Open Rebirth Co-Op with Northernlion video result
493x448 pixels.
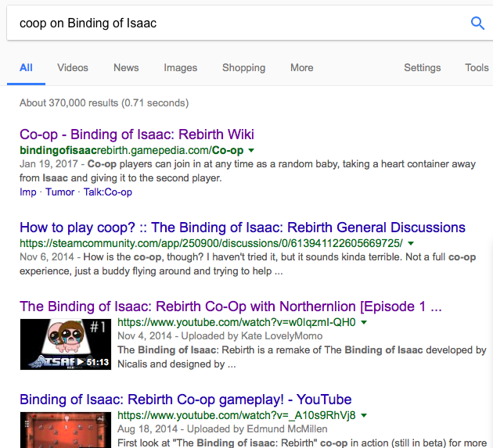tap(231, 306)
